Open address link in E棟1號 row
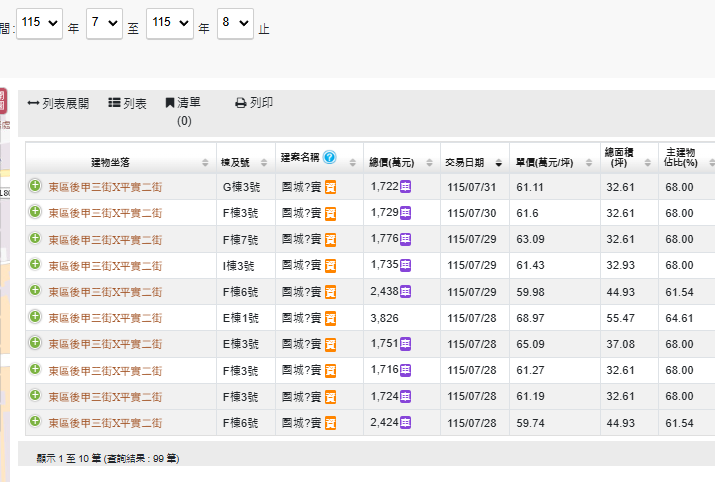The width and height of the screenshot is (715, 482). (x=105, y=318)
